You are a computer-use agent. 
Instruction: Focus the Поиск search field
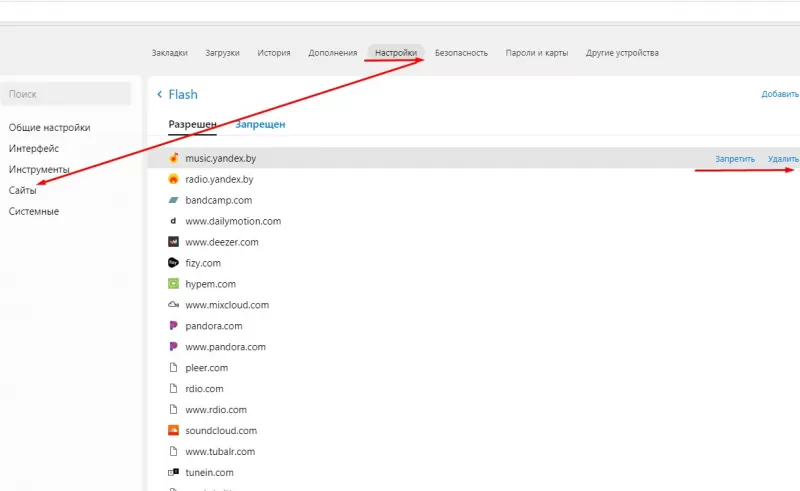click(x=66, y=94)
